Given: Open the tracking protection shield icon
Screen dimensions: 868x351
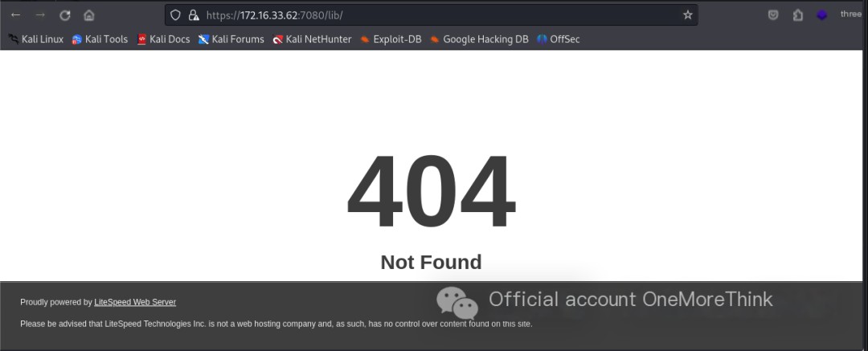Looking at the screenshot, I should pyautogui.click(x=175, y=15).
